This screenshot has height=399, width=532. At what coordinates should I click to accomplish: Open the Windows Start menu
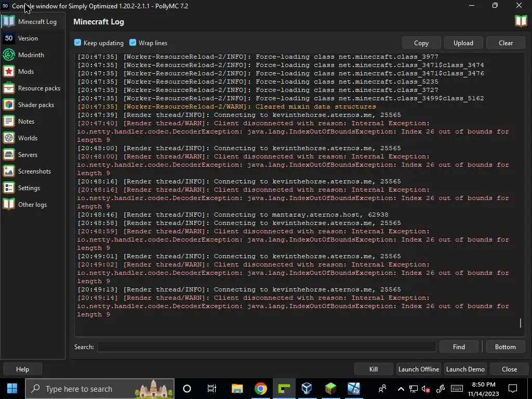click(x=12, y=389)
